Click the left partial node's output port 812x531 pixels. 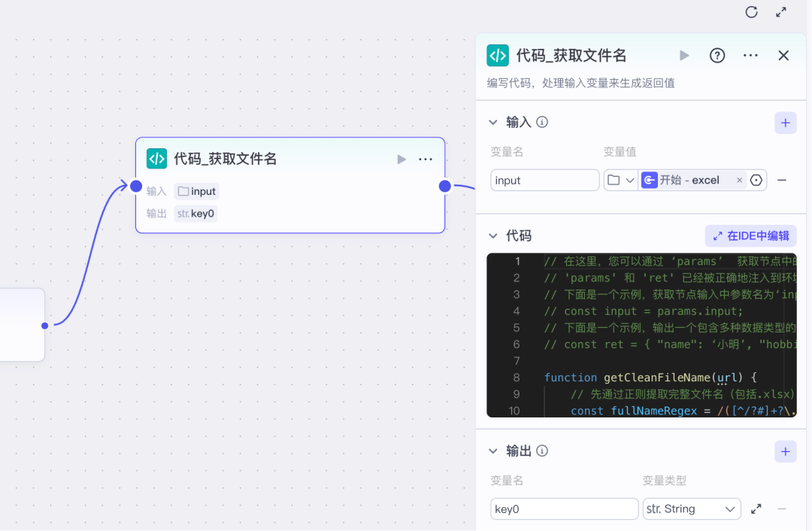[x=45, y=326]
